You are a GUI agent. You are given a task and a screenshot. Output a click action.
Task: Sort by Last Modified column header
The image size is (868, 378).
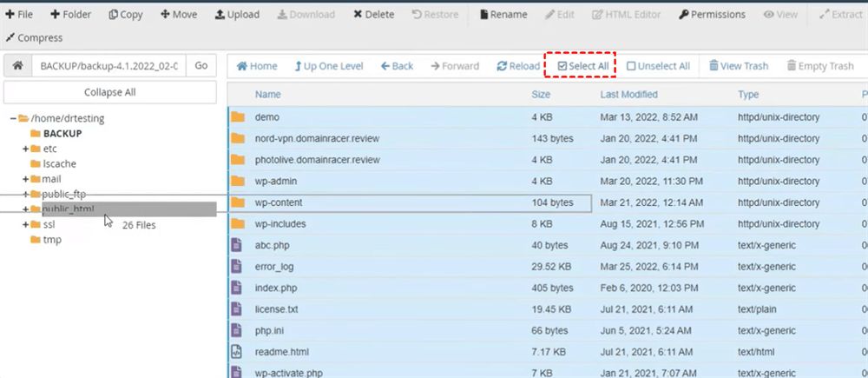click(x=628, y=95)
